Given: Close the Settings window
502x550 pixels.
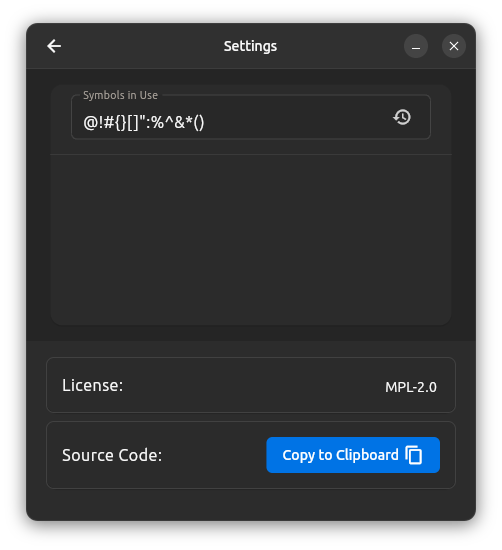Looking at the screenshot, I should pos(454,46).
